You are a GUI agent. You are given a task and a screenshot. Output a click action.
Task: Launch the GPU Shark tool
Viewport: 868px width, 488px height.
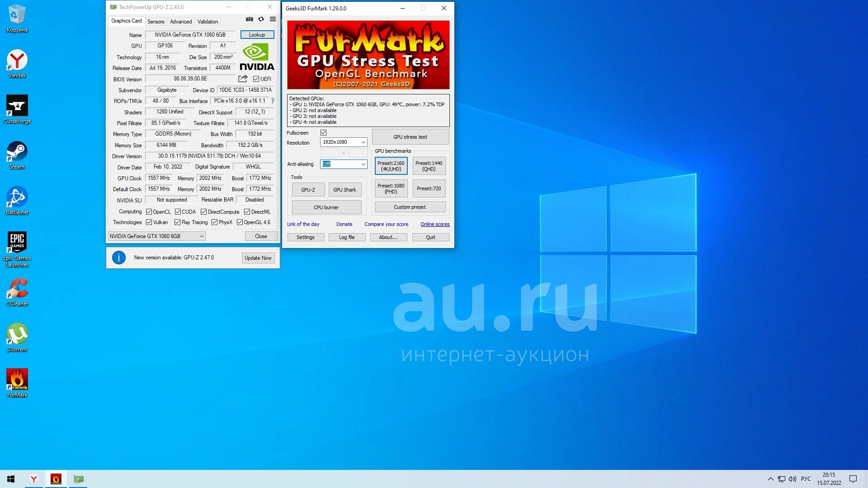pyautogui.click(x=344, y=190)
